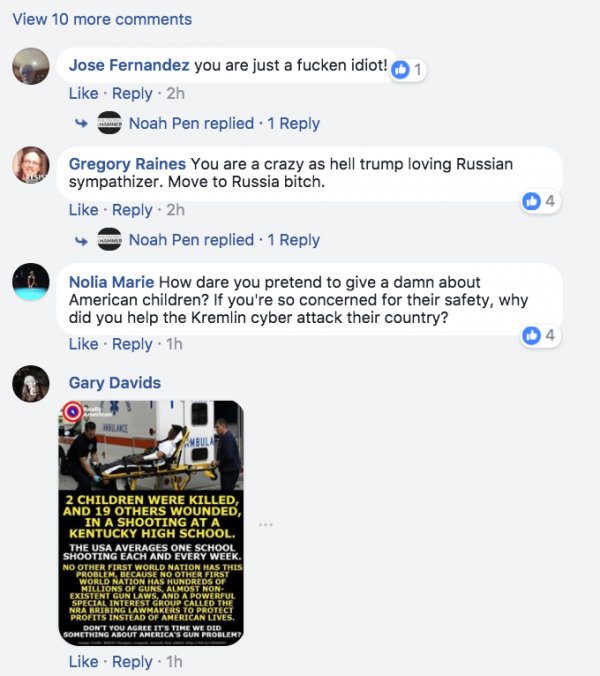
Task: Open Gregory Raines' avatar
Action: tap(31, 165)
